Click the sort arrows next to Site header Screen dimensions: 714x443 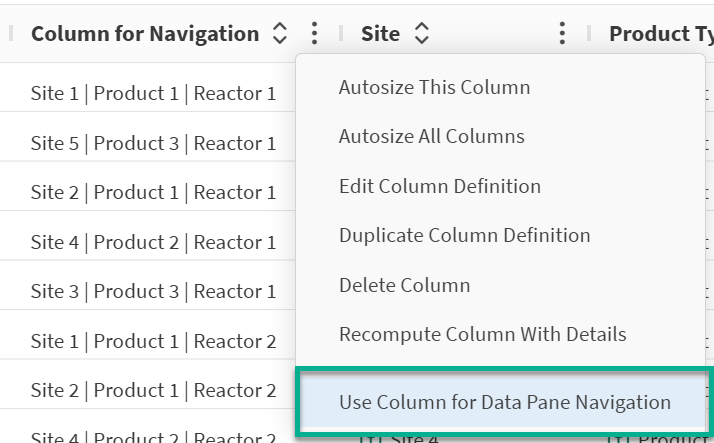click(x=421, y=34)
